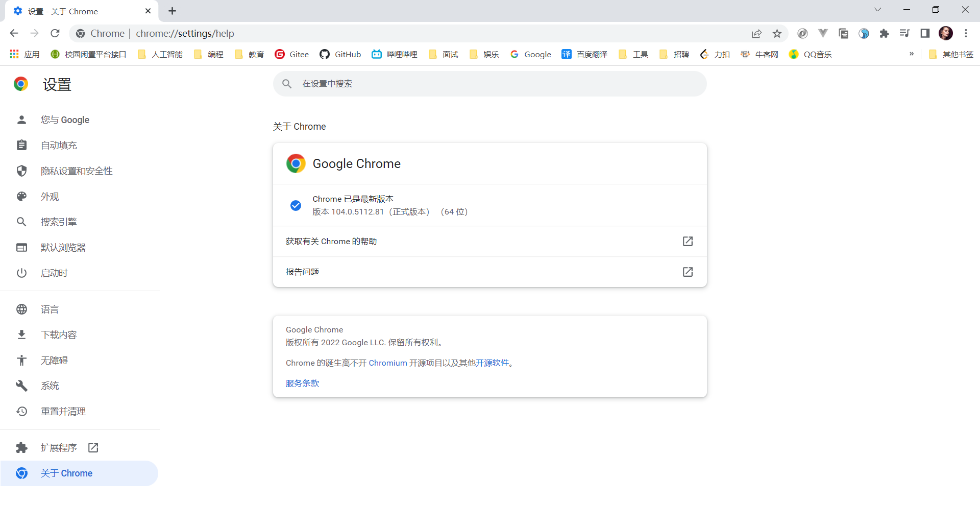Open the copy-pages extension icon in the toolbar
The image size is (980, 526).
(843, 33)
